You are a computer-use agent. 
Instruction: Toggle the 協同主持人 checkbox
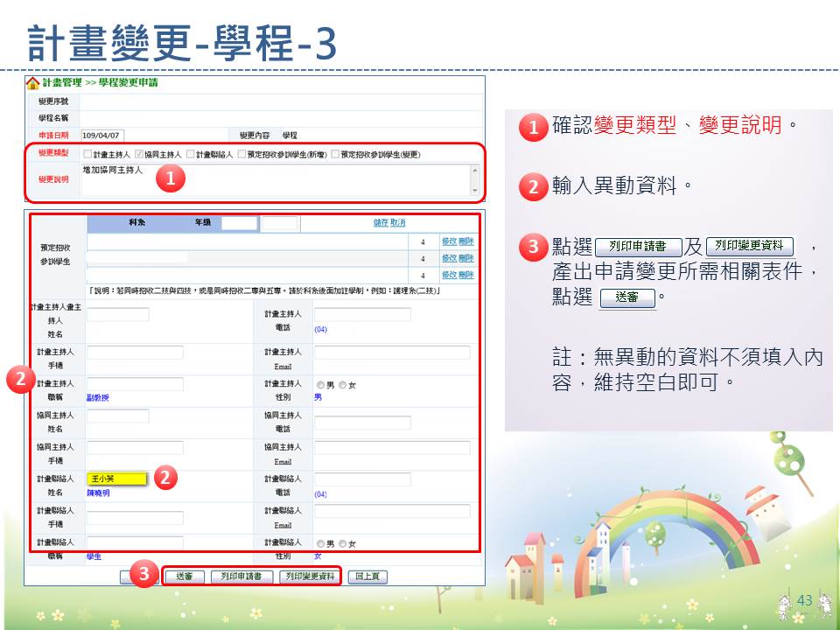click(138, 155)
